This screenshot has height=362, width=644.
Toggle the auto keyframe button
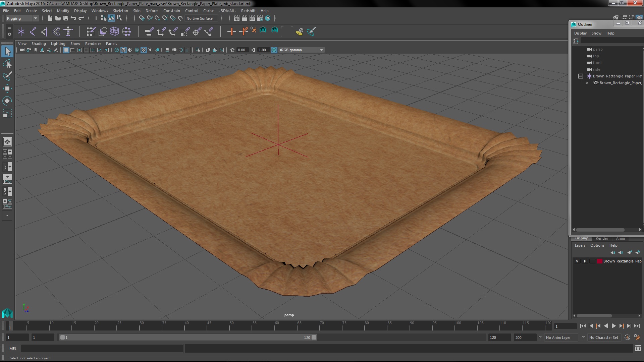pos(627,338)
